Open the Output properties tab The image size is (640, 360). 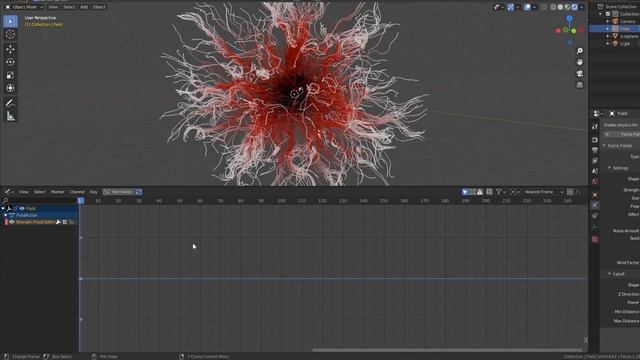595,150
